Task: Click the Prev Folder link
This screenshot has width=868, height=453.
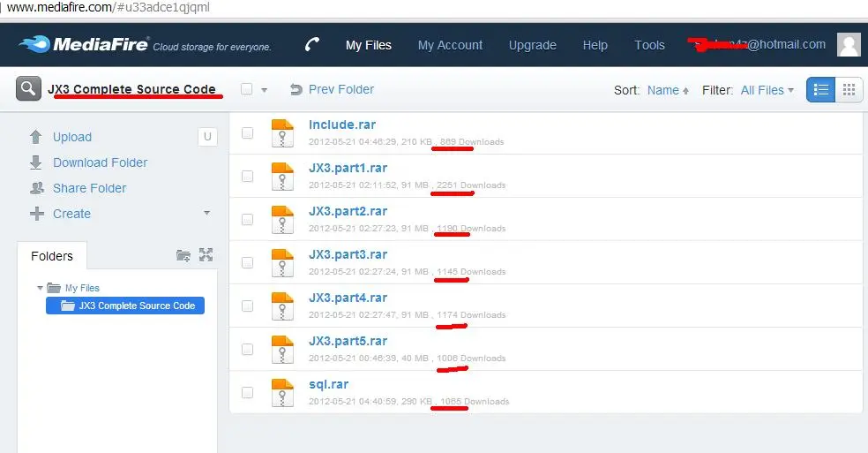Action: [341, 89]
